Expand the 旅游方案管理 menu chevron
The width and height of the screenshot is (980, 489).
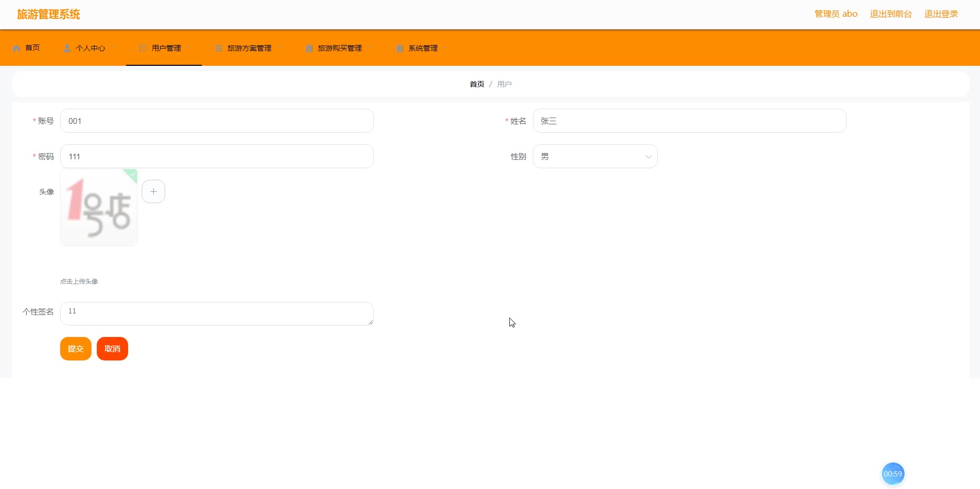[x=279, y=48]
